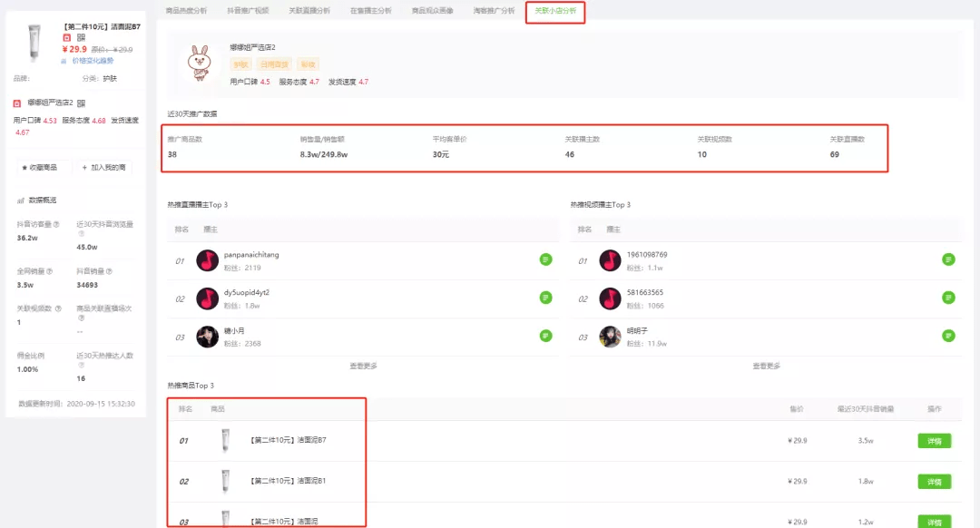Click 详情 button for 洁面泥B7 product
This screenshot has width=980, height=528.
click(934, 441)
